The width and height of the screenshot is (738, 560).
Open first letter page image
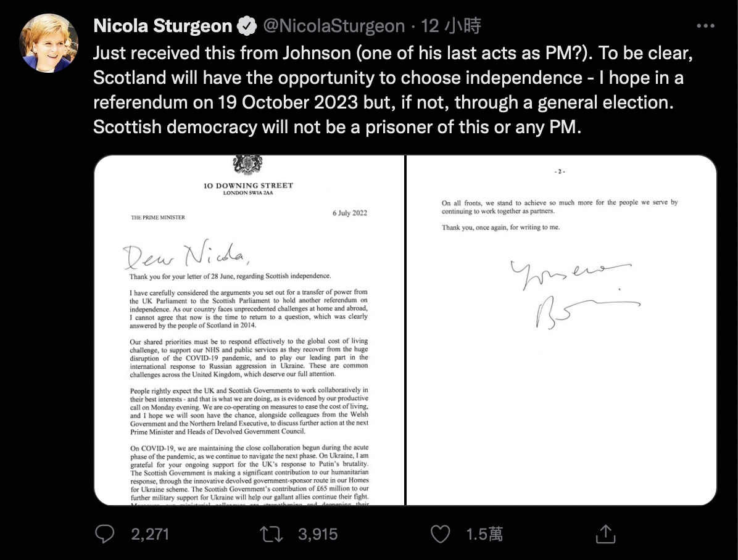249,331
